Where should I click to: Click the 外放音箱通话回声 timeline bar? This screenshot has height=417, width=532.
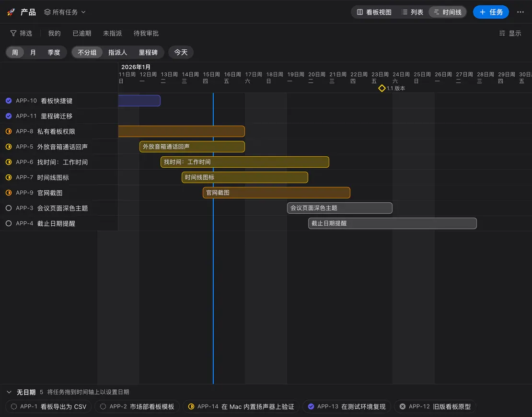(x=192, y=147)
